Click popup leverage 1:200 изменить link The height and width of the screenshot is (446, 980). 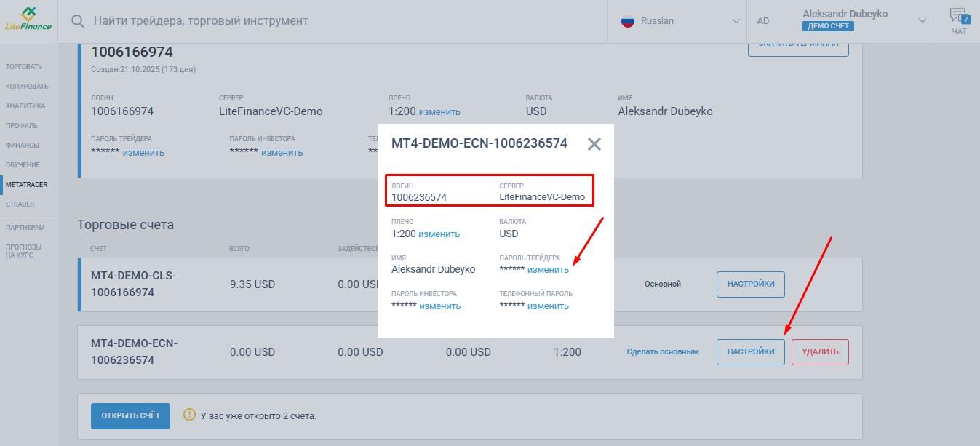pos(439,234)
